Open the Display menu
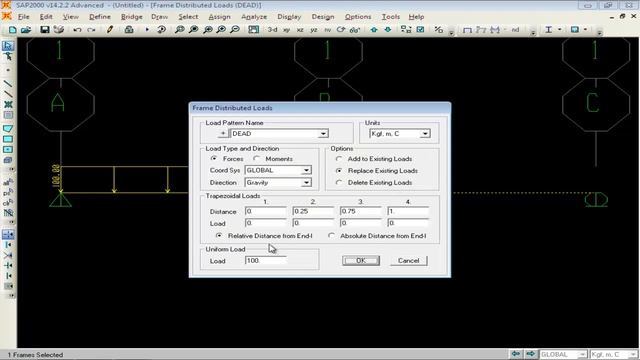The image size is (640, 360). pos(289,17)
